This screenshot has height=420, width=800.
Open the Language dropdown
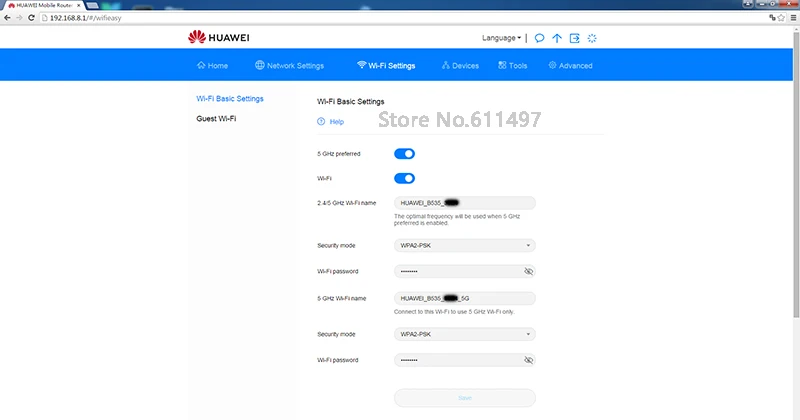pyautogui.click(x=502, y=38)
